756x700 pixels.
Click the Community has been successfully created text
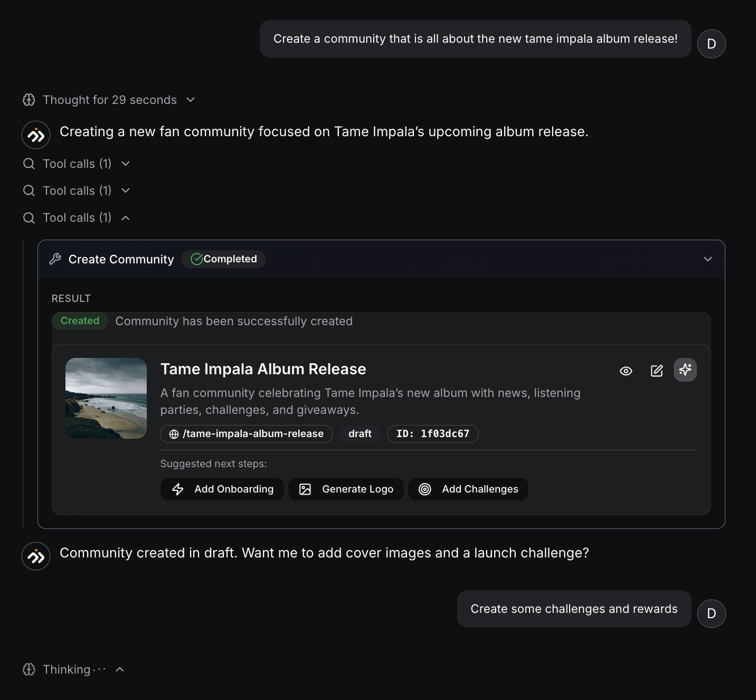(x=234, y=321)
